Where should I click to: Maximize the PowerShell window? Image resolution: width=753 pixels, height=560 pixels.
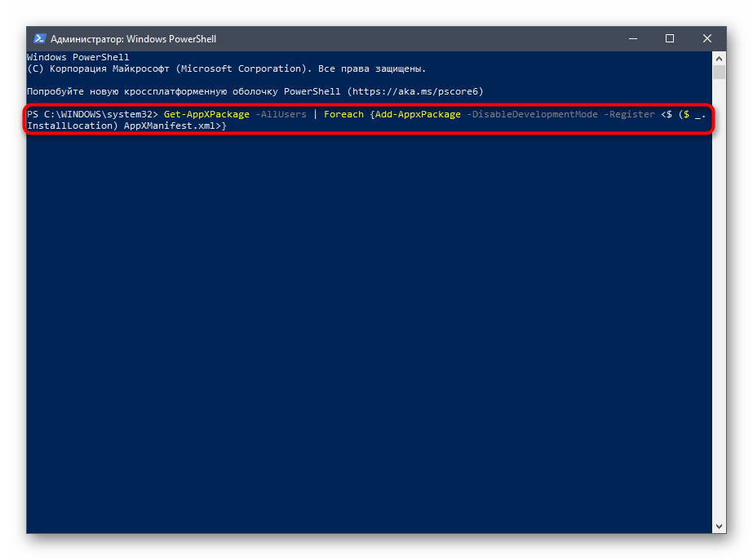[670, 38]
